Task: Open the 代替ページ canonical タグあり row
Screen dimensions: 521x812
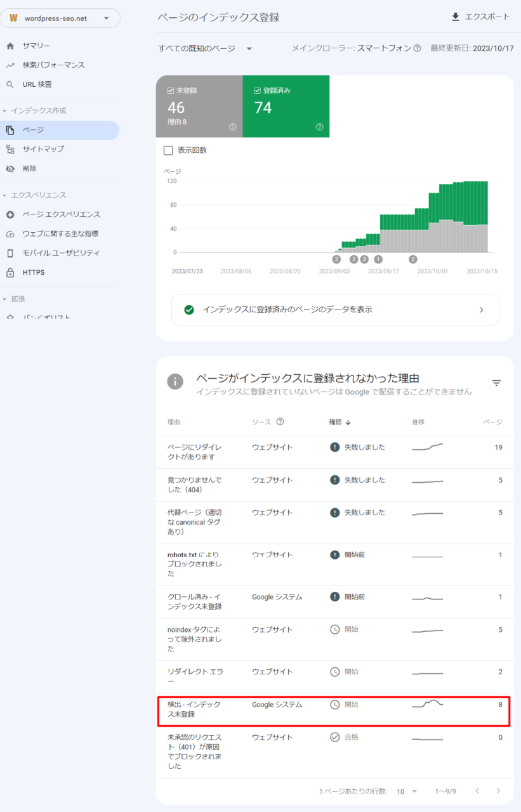Action: 335,523
